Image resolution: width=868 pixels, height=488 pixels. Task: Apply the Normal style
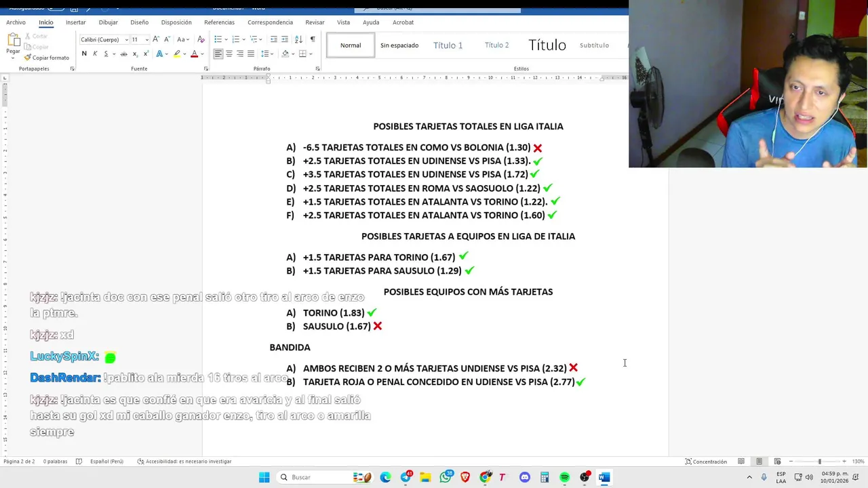351,45
